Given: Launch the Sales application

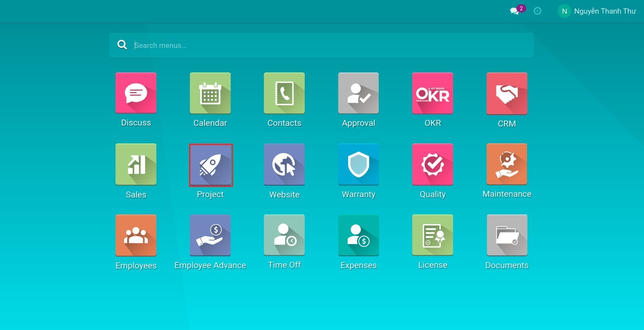Looking at the screenshot, I should pos(136,164).
